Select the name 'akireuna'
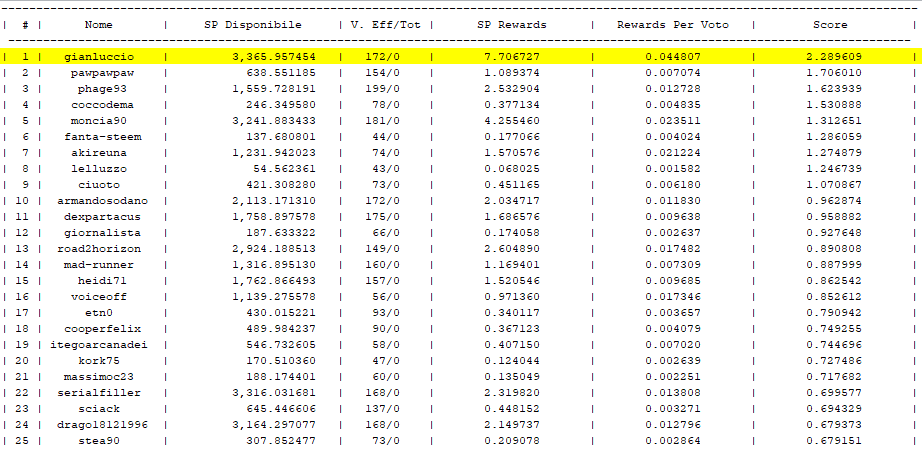Viewport: 922px width, 449px height. point(99,153)
